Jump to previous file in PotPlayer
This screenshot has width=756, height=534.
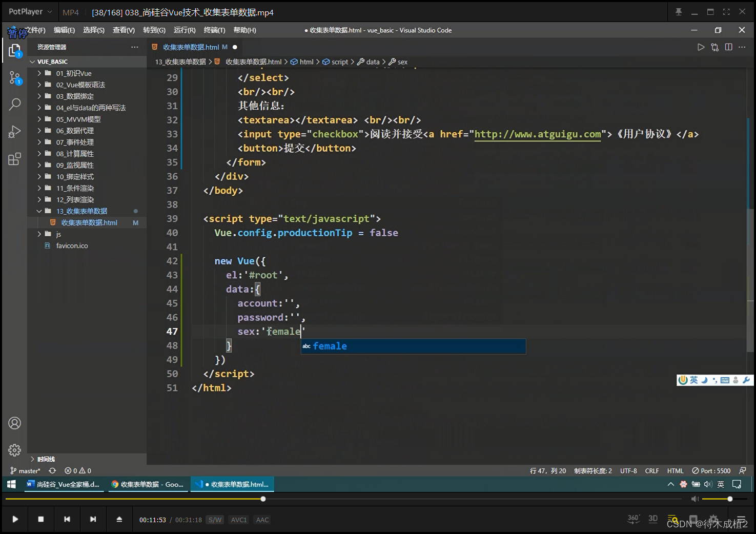click(67, 519)
